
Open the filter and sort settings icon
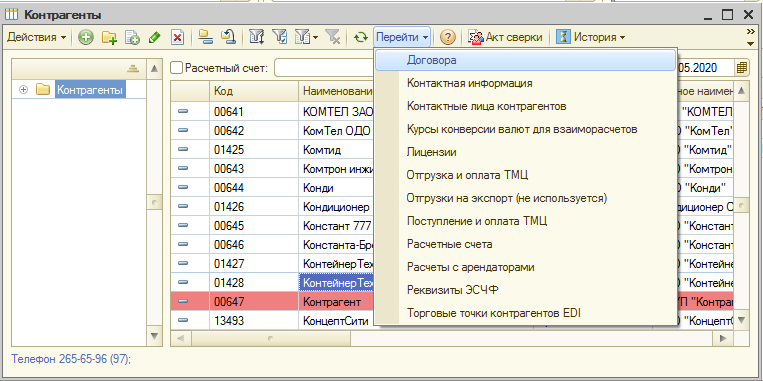256,37
